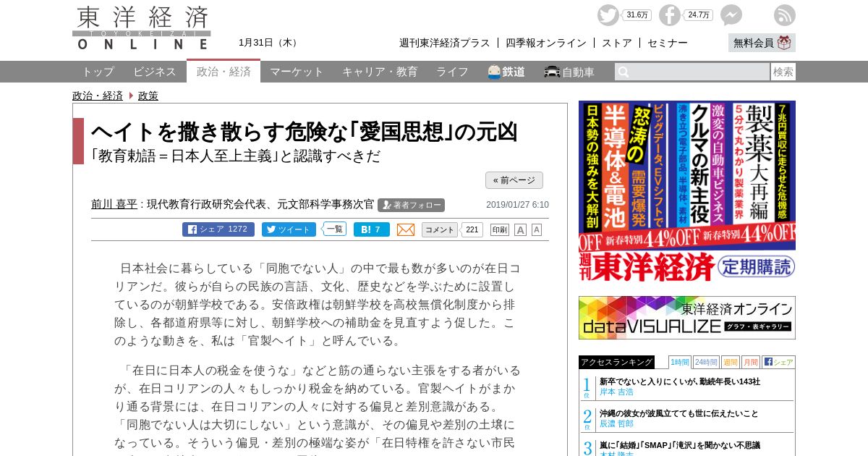This screenshot has width=868, height=456.
Task: Click the 無料会員 gift button
Action: pos(762,43)
